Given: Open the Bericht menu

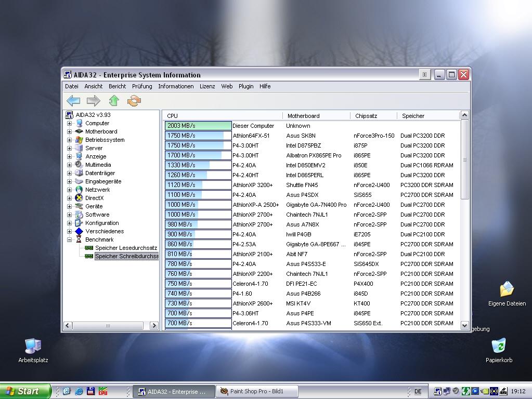Looking at the screenshot, I should point(117,86).
